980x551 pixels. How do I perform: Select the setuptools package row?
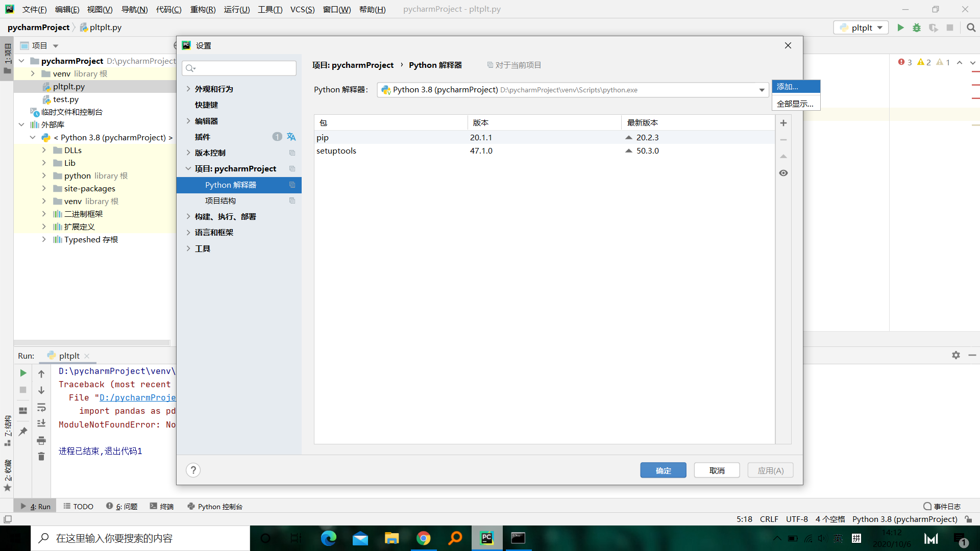pos(544,151)
